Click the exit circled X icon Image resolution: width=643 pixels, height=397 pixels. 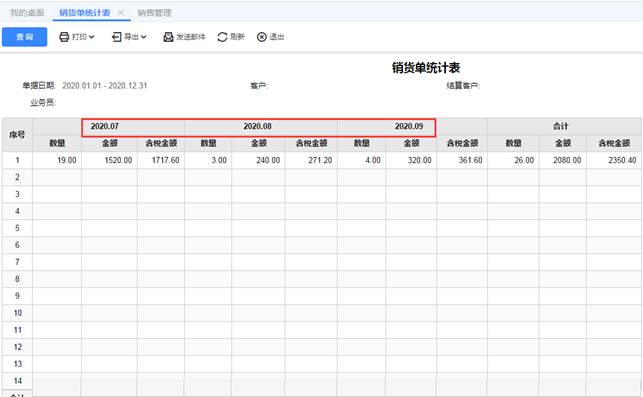262,37
